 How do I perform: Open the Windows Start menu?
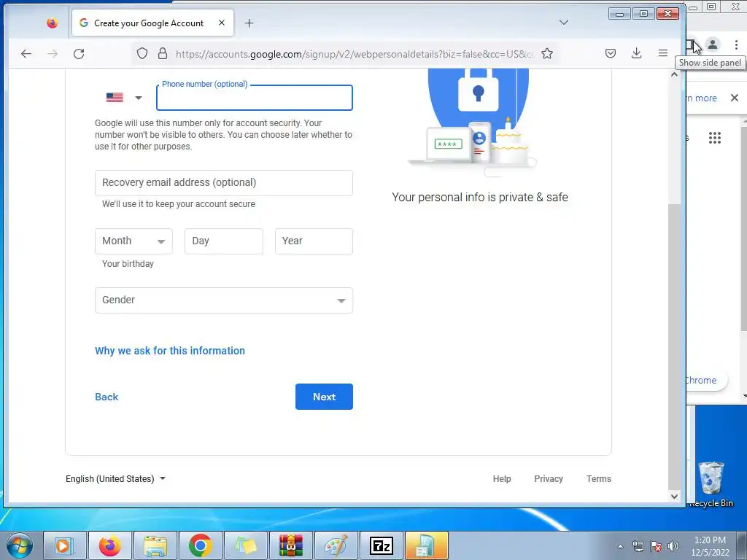coord(20,545)
